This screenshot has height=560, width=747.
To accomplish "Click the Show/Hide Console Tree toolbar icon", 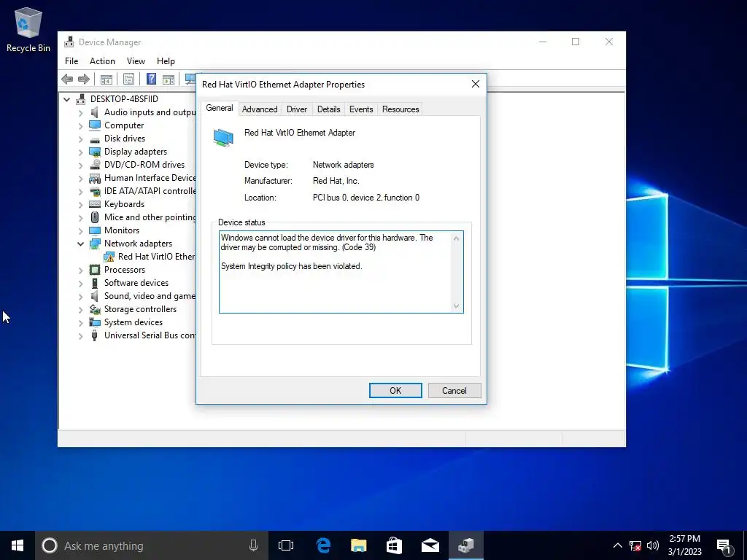I will coord(107,79).
